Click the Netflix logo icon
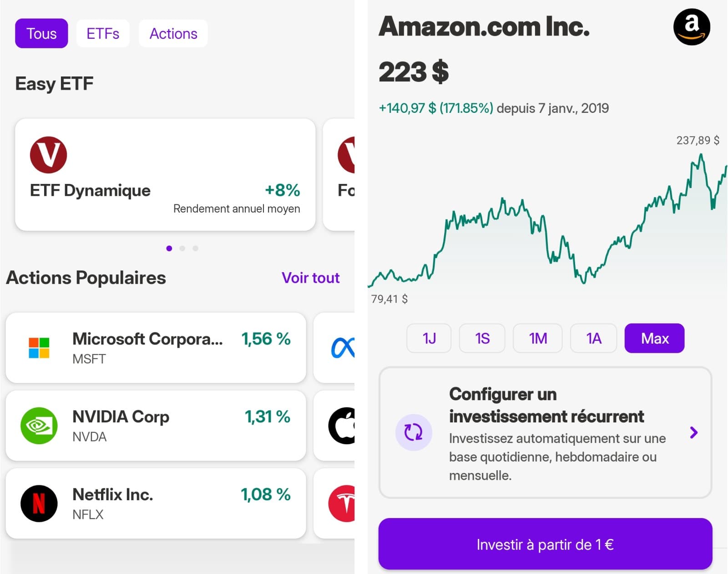 click(x=39, y=503)
